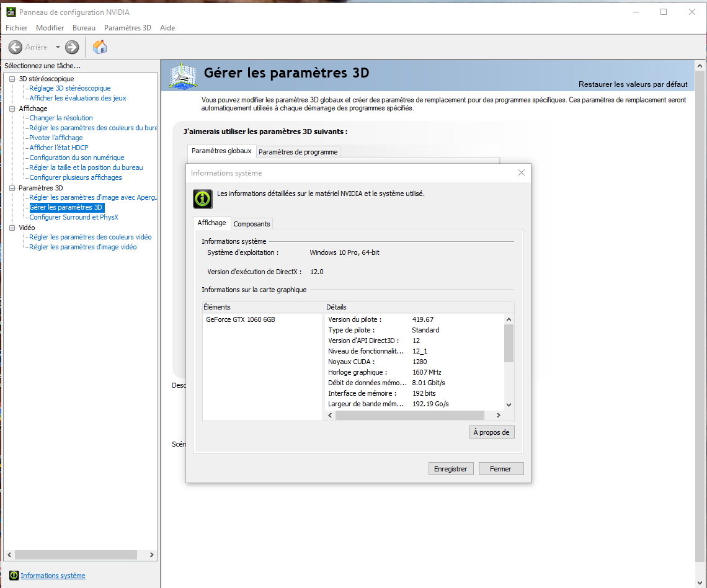This screenshot has height=588, width=707.
Task: Collapse the Affichage tree node
Action: click(12, 109)
